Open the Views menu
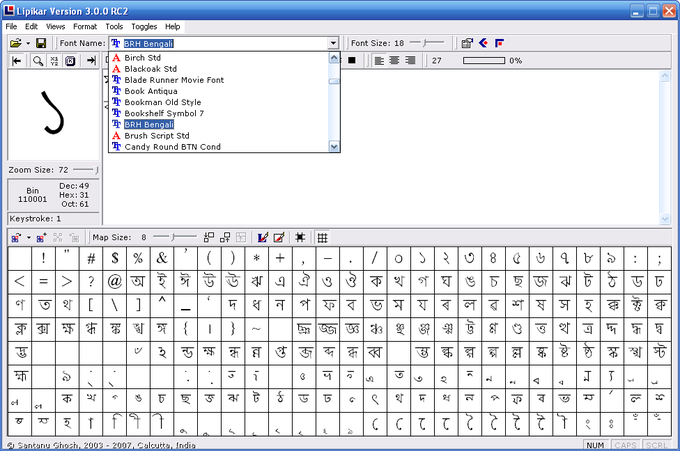 56,26
